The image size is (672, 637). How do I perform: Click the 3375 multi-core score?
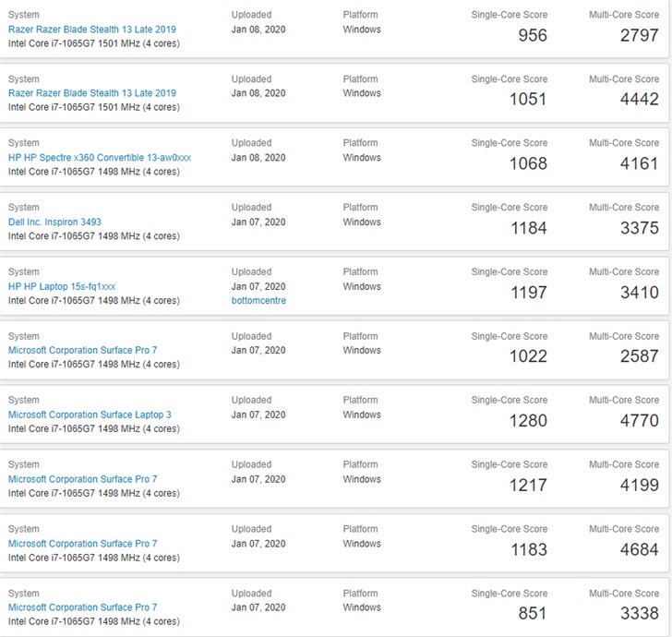coord(639,228)
